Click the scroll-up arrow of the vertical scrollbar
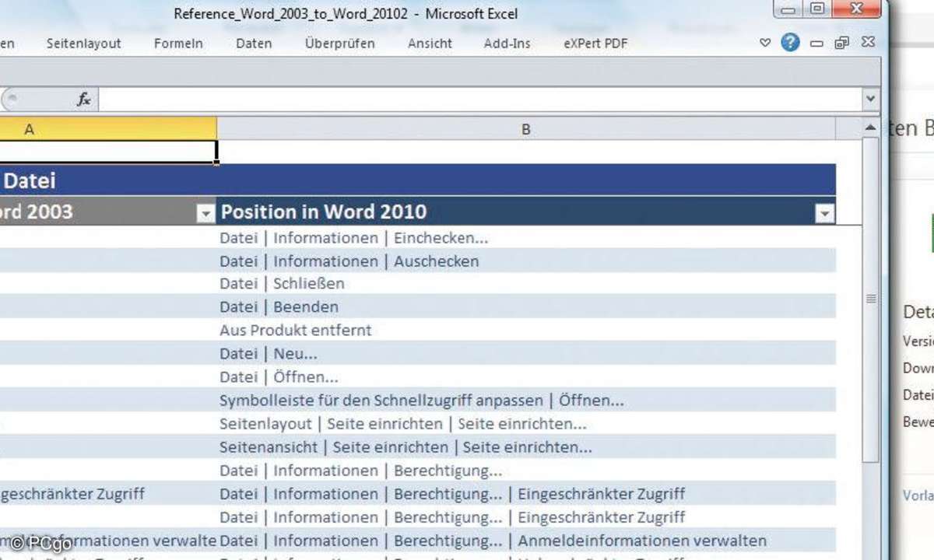Image resolution: width=934 pixels, height=560 pixels. pos(871,128)
